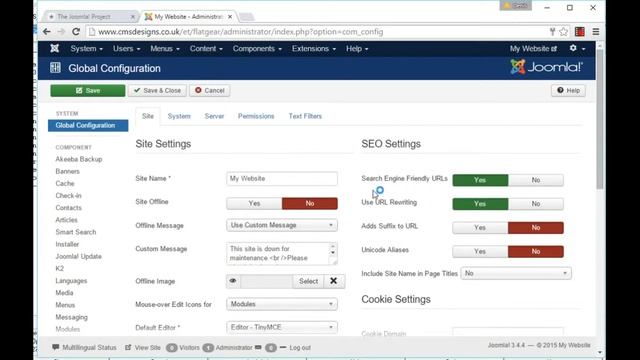Click Joomla! brand logo at right
The width and height of the screenshot is (640, 360).
click(x=547, y=67)
